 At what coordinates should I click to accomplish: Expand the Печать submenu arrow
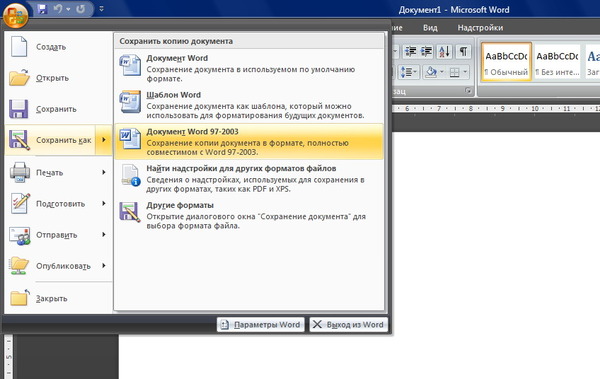coord(104,173)
